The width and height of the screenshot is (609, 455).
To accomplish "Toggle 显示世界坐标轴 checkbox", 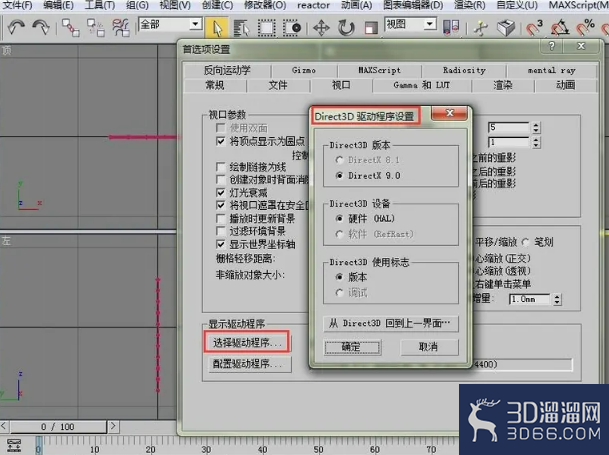I will click(221, 244).
